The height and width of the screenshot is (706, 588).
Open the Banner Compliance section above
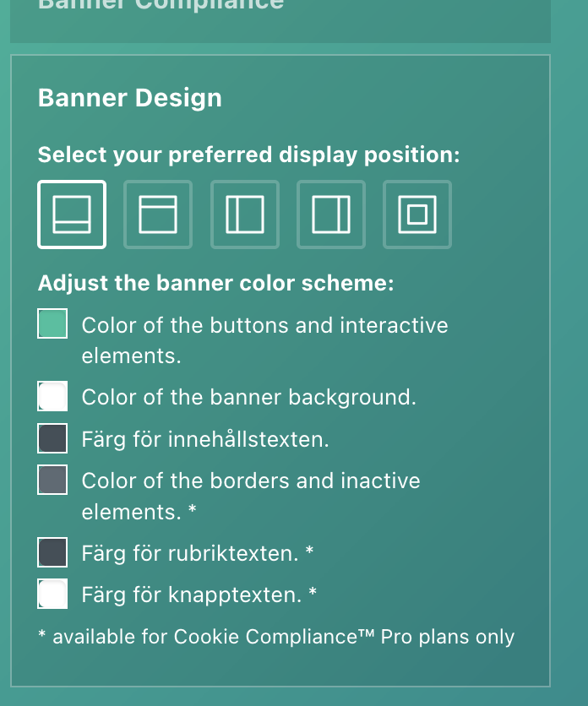click(161, 5)
